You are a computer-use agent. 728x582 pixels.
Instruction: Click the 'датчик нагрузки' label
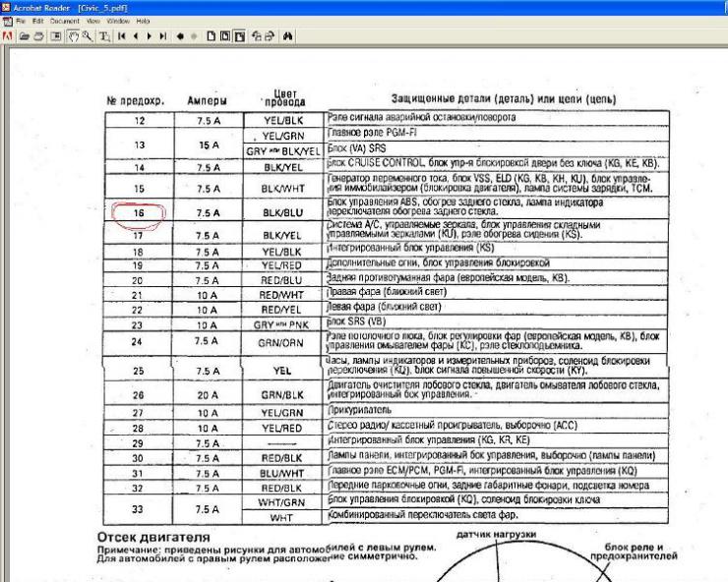(497, 534)
